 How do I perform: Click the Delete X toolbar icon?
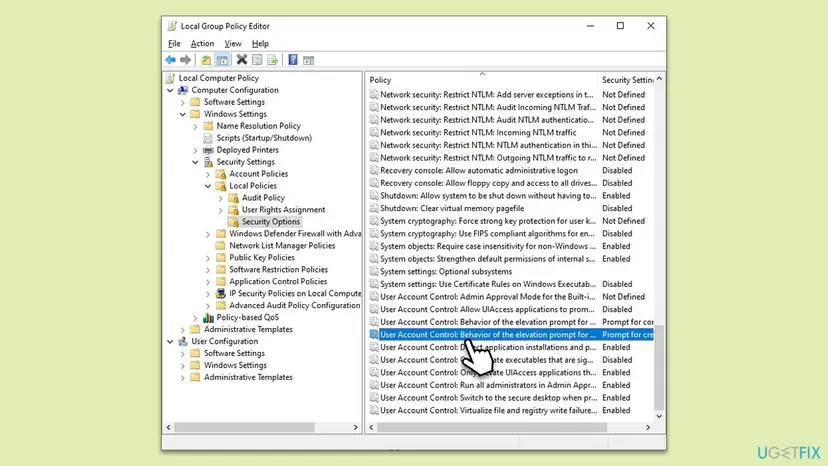coord(242,60)
